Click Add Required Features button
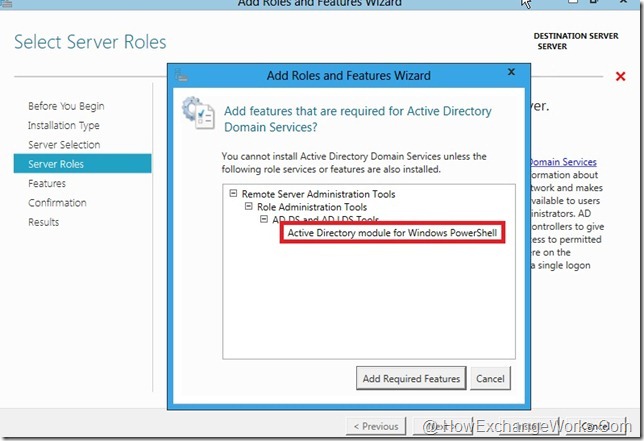 [x=411, y=378]
